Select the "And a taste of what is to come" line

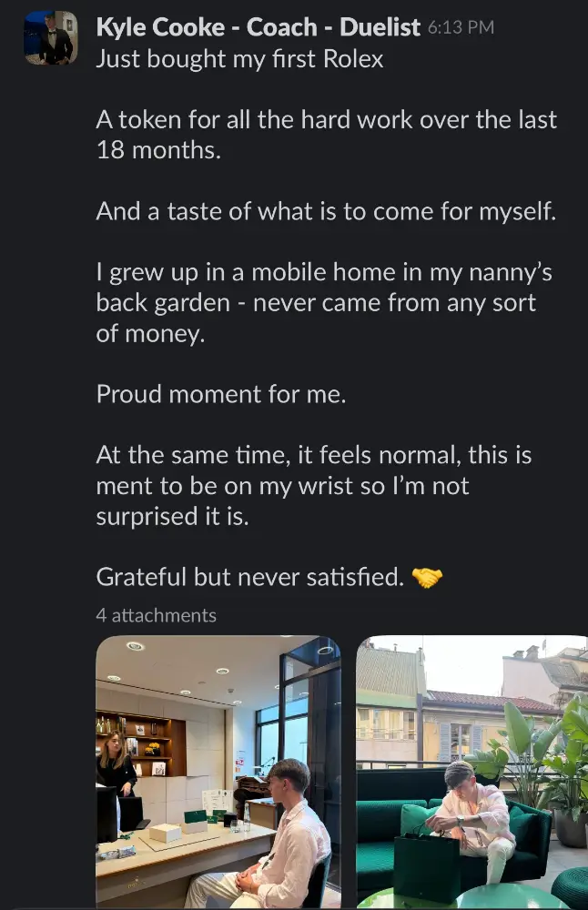pos(326,211)
